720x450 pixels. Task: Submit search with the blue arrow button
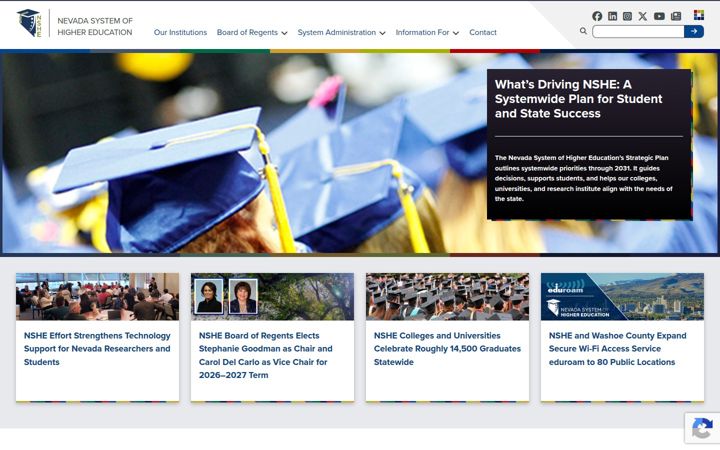pyautogui.click(x=694, y=31)
